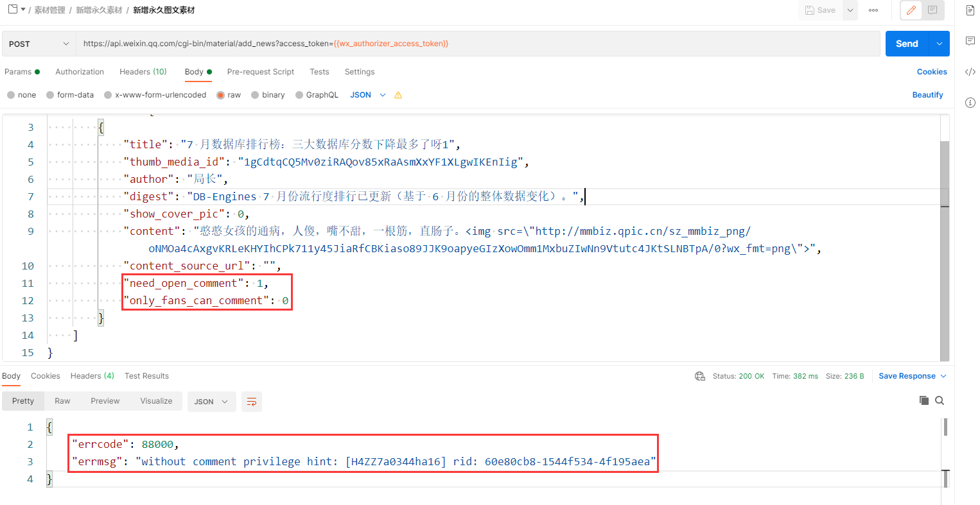Image resolution: width=980 pixels, height=505 pixels.
Task: Expand the Save options arrow
Action: (850, 10)
